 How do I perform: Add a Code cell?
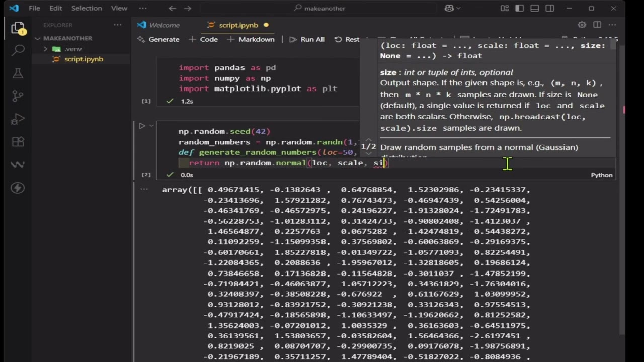(203, 39)
